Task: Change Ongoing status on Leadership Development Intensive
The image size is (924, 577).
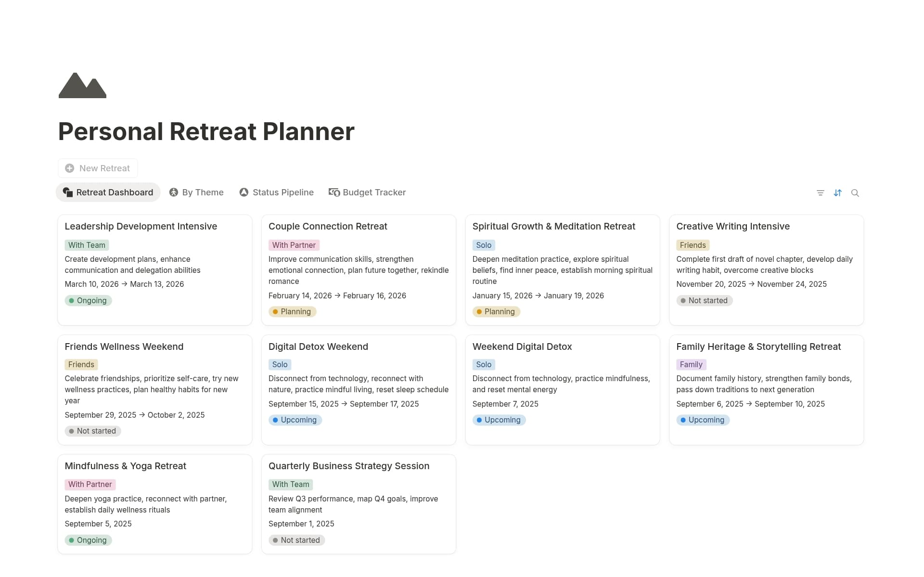Action: point(88,300)
